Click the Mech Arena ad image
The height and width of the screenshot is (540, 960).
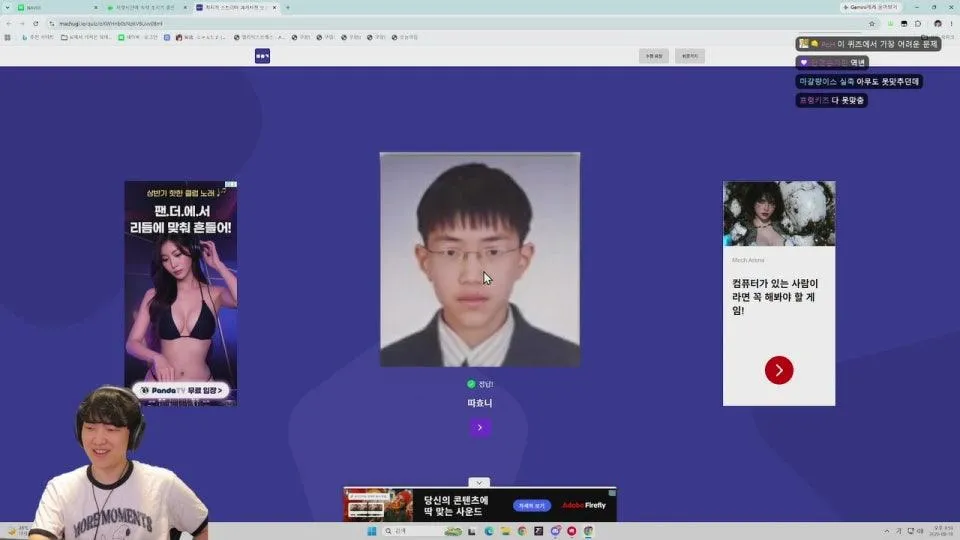(779, 214)
